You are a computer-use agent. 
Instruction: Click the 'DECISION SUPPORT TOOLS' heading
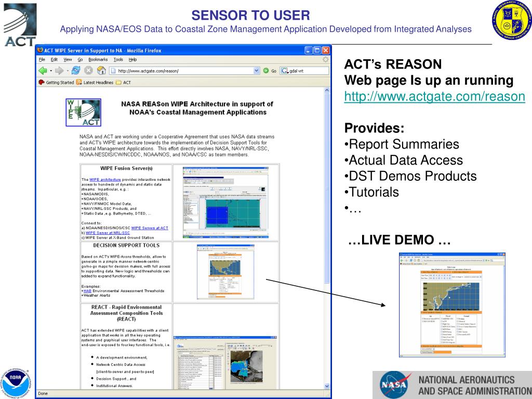point(126,245)
